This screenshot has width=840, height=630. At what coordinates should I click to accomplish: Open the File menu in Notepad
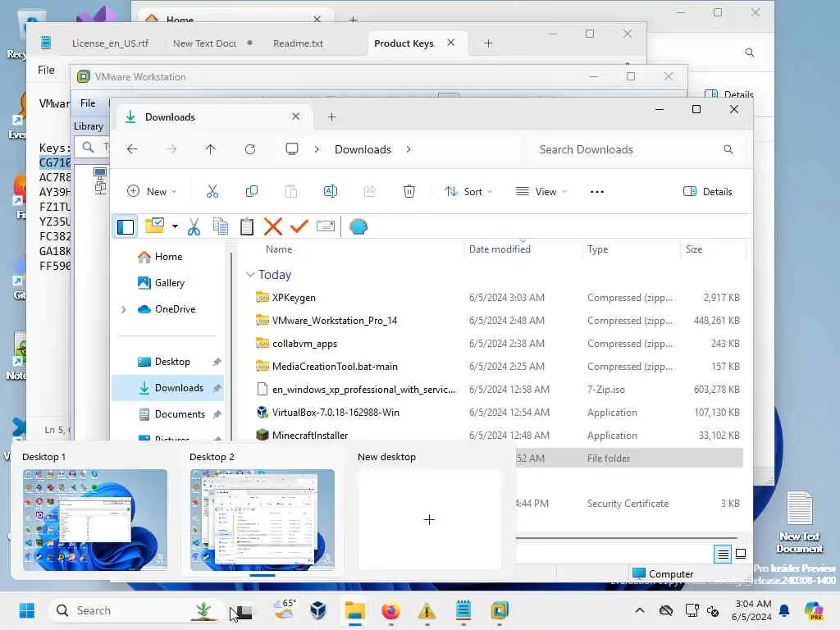(x=46, y=70)
